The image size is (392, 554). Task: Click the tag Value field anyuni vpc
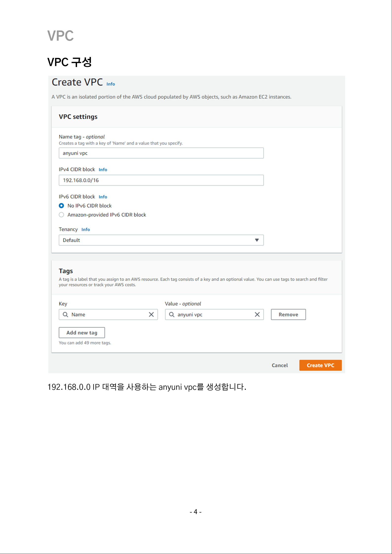point(214,315)
